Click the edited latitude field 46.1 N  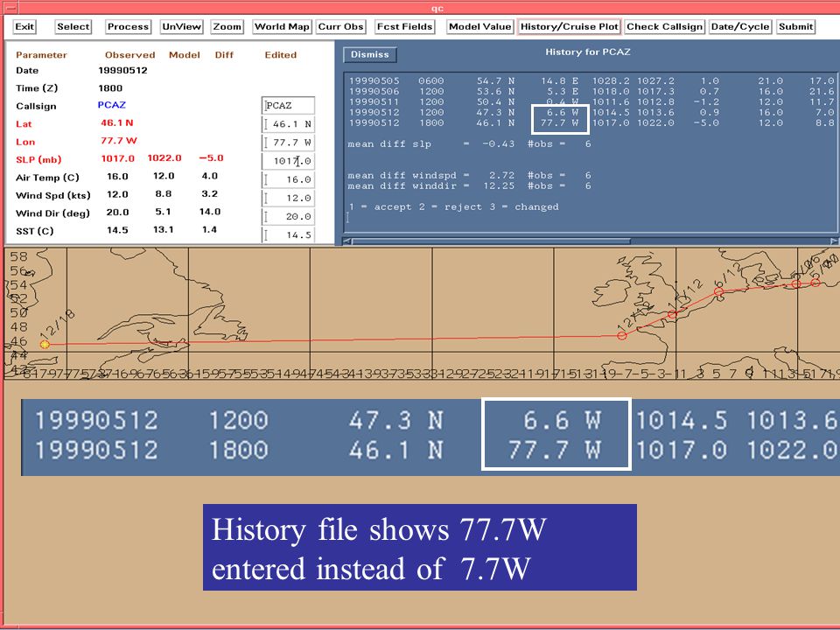[288, 124]
